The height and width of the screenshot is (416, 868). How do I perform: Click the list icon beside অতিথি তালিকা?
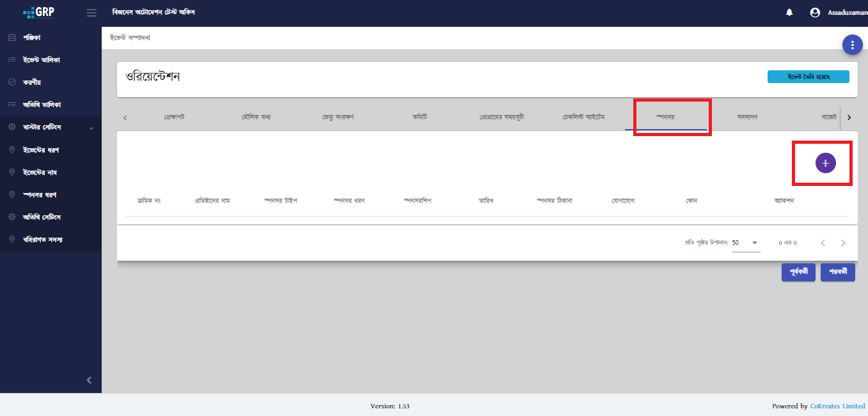pyautogui.click(x=12, y=105)
